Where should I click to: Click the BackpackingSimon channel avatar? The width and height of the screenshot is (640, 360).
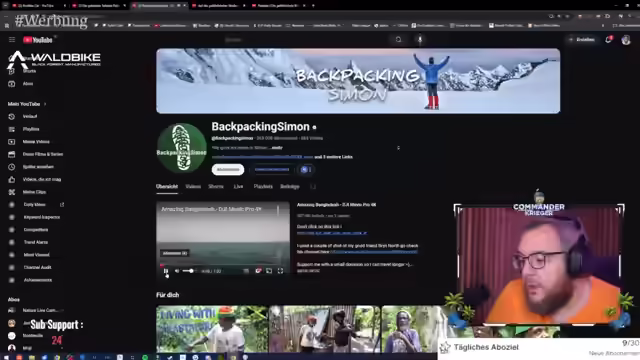(x=182, y=148)
